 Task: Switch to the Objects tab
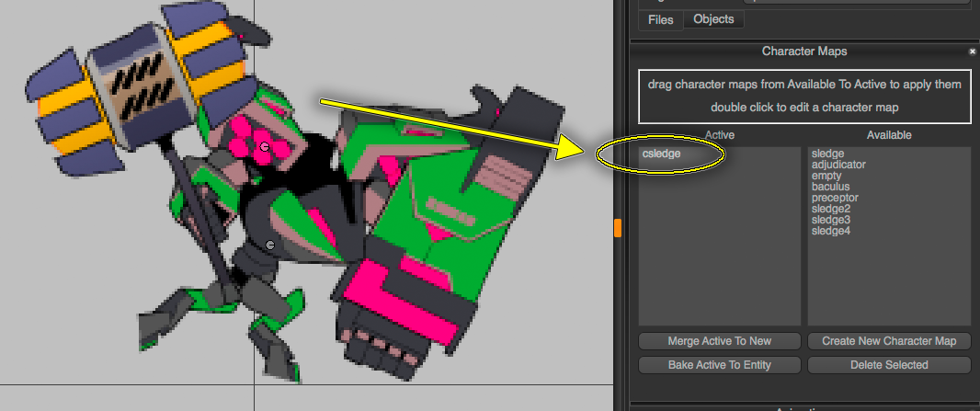click(713, 19)
